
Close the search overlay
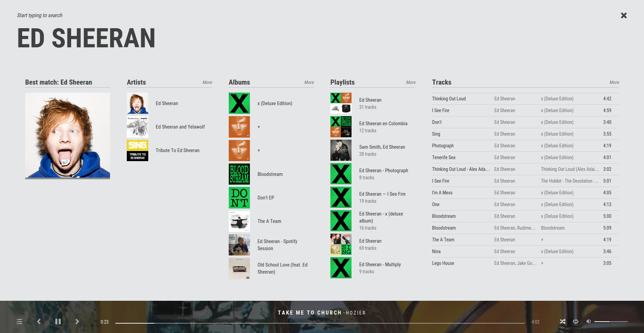click(624, 15)
